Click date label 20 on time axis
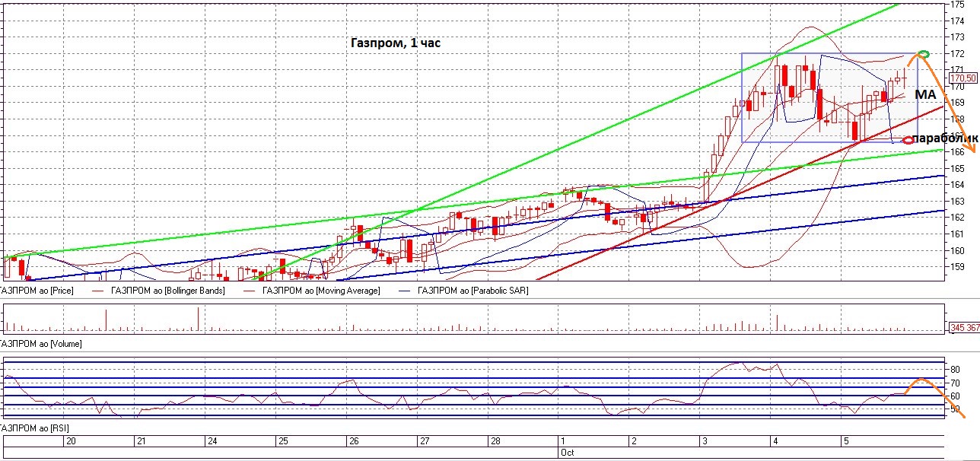This screenshot has height=461, width=980. 71,441
